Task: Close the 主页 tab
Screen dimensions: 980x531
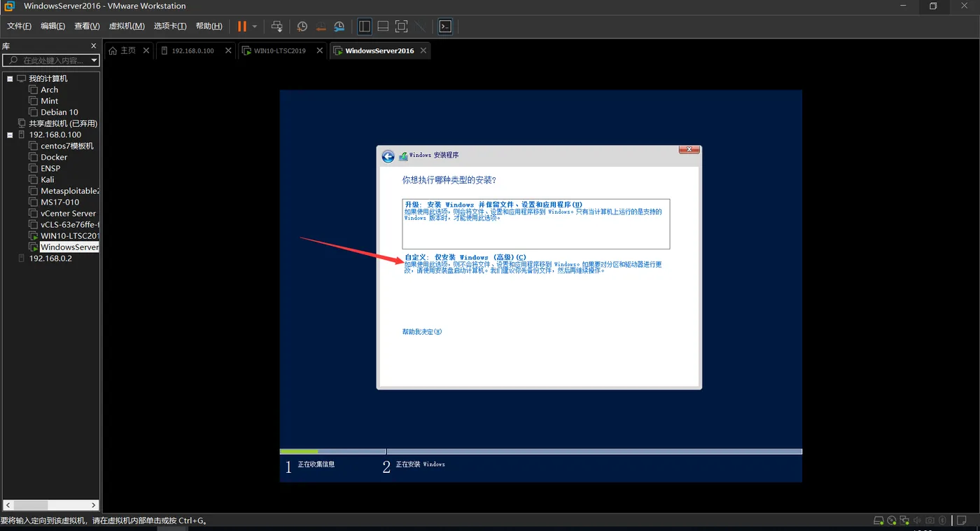Action: tap(146, 50)
